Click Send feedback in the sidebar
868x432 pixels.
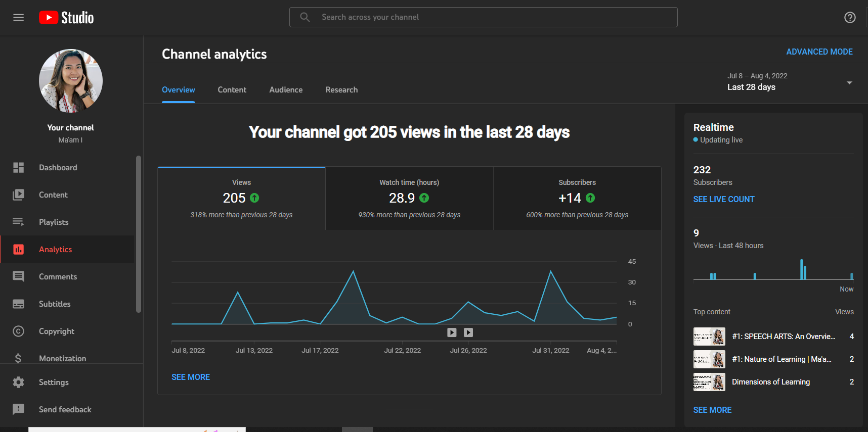[x=67, y=410]
